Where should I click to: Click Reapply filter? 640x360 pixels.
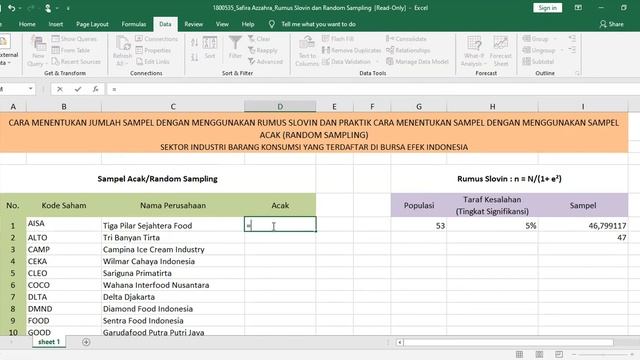262,50
